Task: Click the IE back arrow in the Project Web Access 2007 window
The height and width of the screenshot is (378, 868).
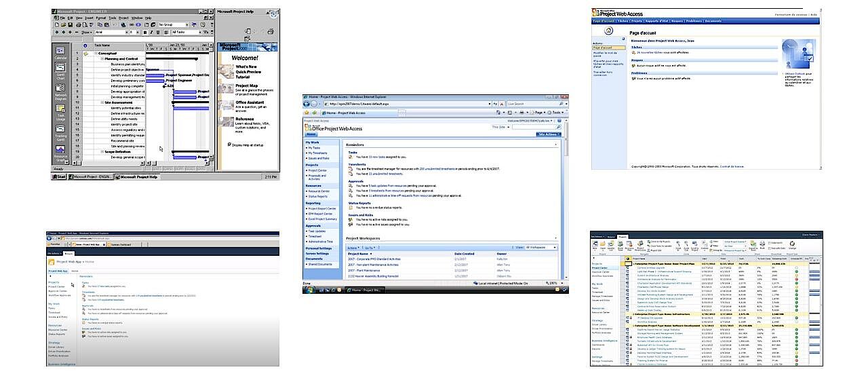Action: click(307, 104)
